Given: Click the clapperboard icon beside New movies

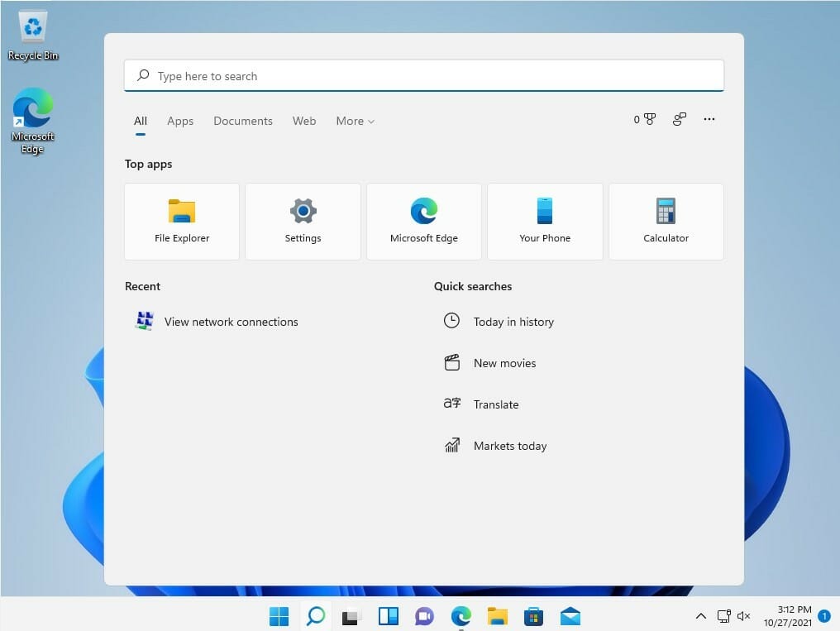Looking at the screenshot, I should click(x=451, y=362).
